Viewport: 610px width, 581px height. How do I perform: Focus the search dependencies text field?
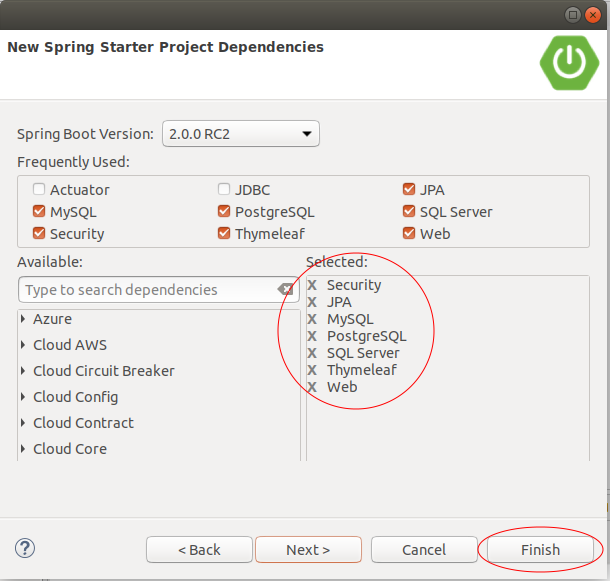coord(148,290)
